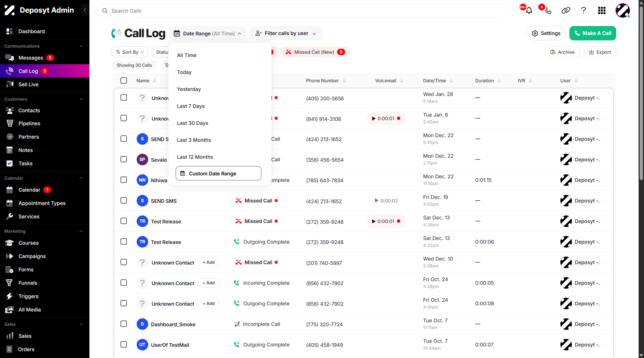Viewport: 644px width, 358px height.
Task: Open the phone dialer icon in header
Action: [548, 10]
